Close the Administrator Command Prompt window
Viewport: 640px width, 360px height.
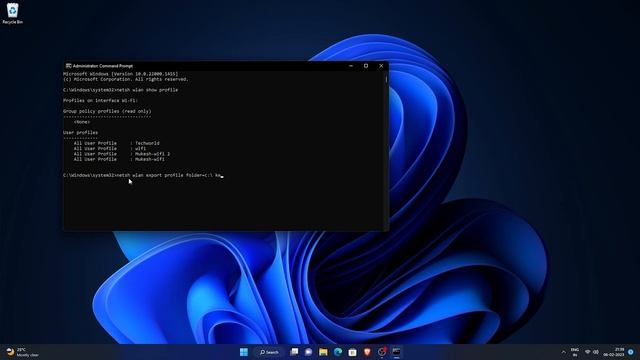(x=381, y=66)
